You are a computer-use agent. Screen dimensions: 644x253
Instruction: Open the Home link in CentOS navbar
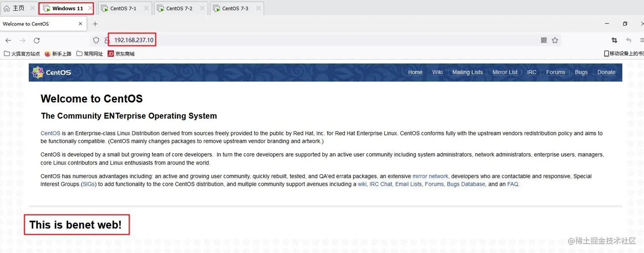click(x=415, y=72)
